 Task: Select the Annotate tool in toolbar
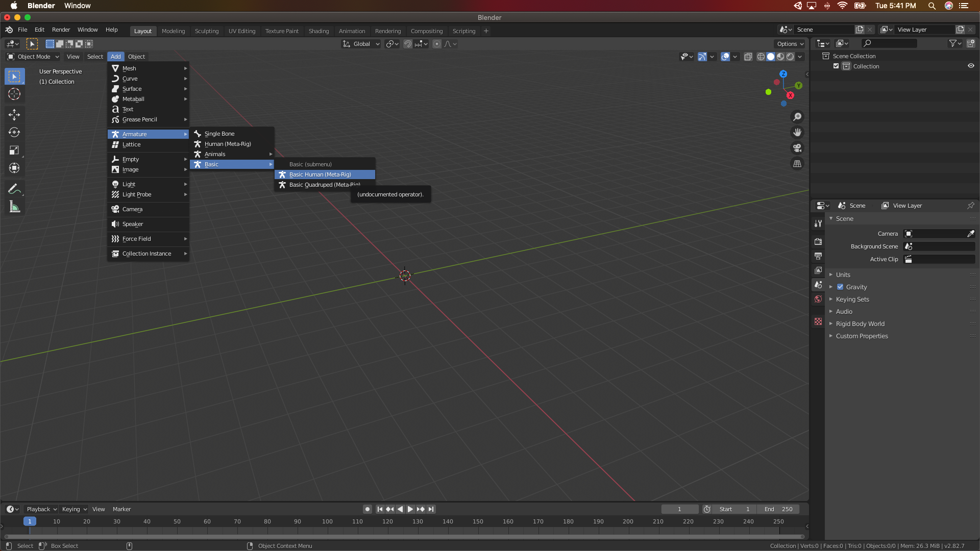tap(14, 189)
